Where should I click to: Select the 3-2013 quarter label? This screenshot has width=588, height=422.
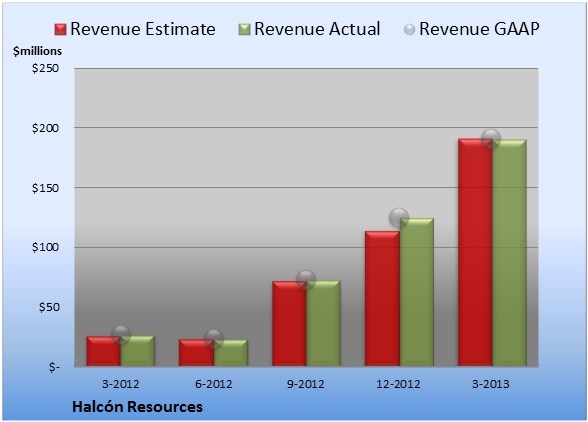[x=491, y=384]
